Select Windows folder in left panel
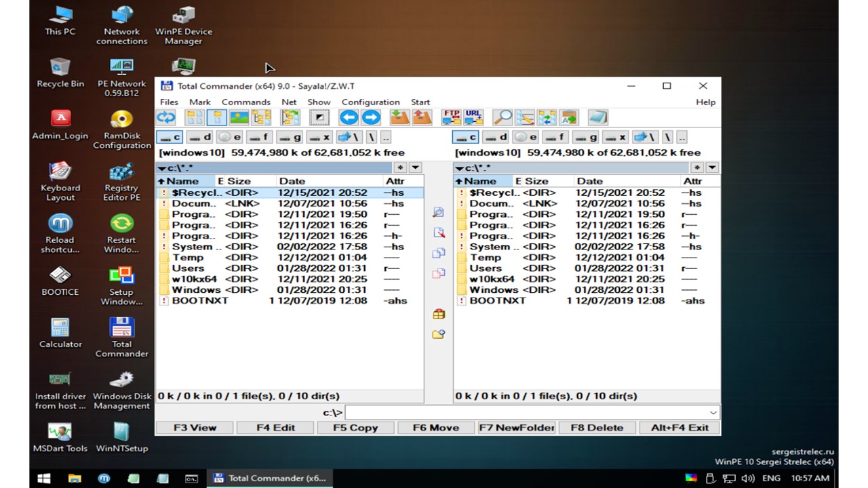Screen dimensions: 868x488 (x=290, y=290)
